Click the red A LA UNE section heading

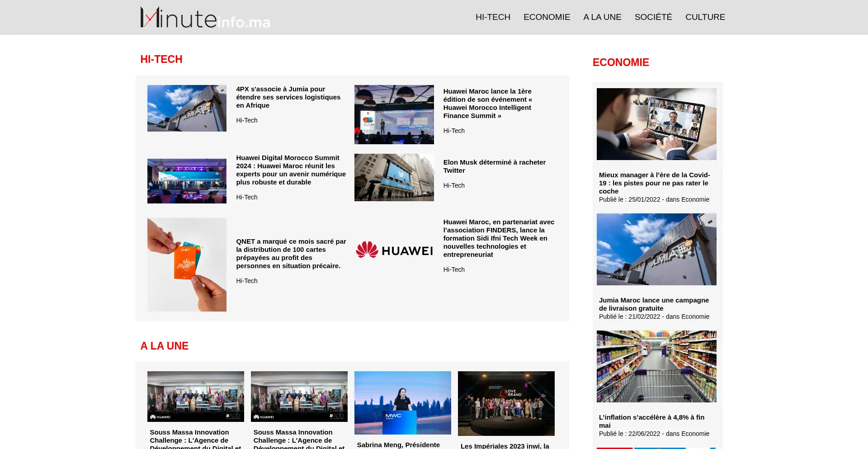tap(165, 346)
